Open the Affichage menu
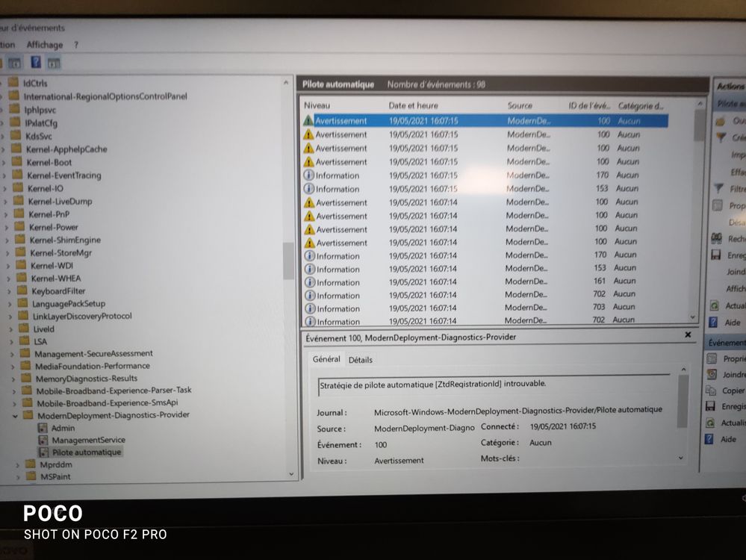The width and height of the screenshot is (746, 560). tap(45, 45)
